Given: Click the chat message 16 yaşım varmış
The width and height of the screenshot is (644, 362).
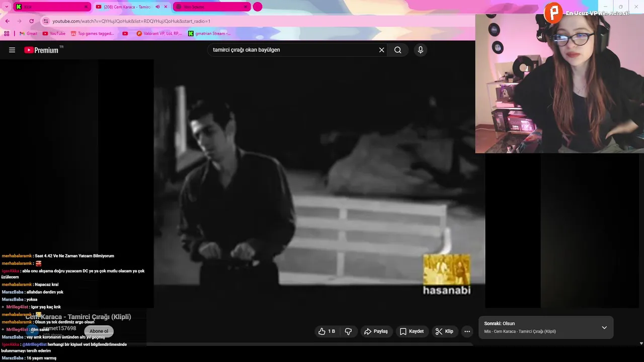Looking at the screenshot, I should pyautogui.click(x=29, y=358).
